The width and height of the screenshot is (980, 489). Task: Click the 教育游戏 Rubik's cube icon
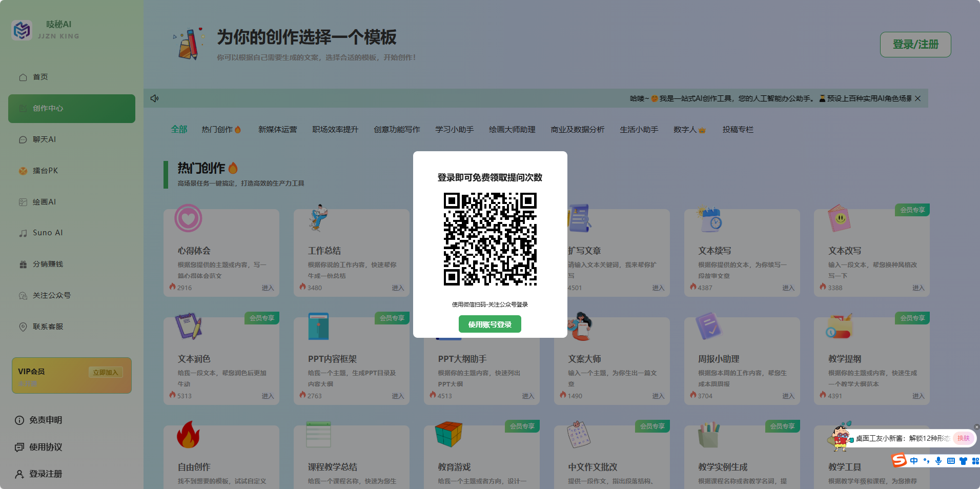pos(448,435)
